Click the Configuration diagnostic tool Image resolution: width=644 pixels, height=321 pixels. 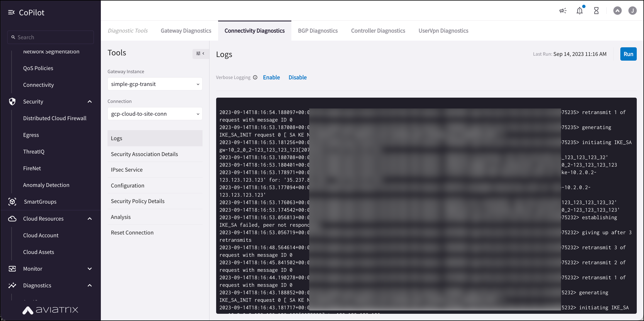[x=127, y=185]
